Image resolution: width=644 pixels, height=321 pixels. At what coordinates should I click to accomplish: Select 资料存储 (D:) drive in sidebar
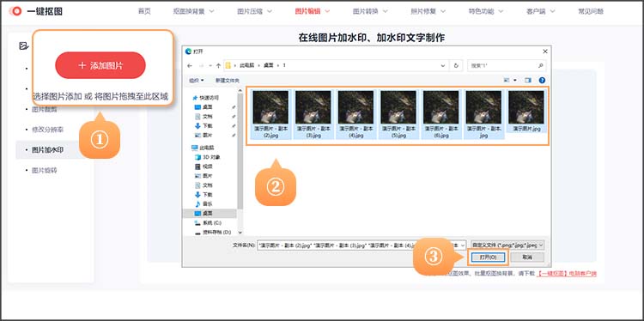point(212,233)
